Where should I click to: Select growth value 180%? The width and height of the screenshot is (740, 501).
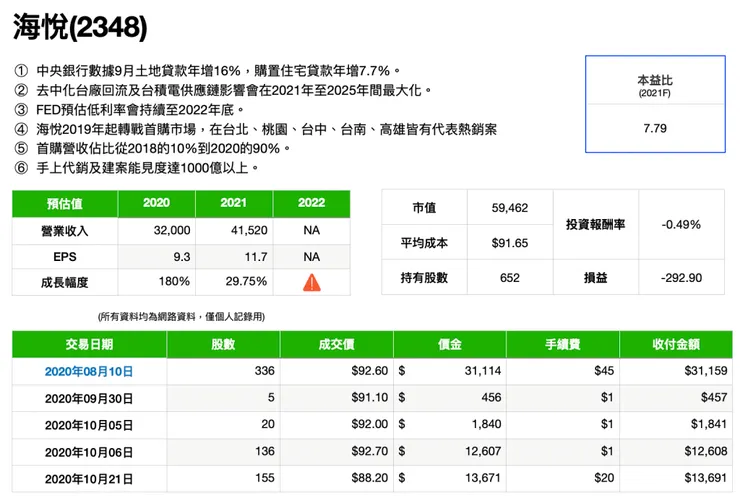coord(174,281)
